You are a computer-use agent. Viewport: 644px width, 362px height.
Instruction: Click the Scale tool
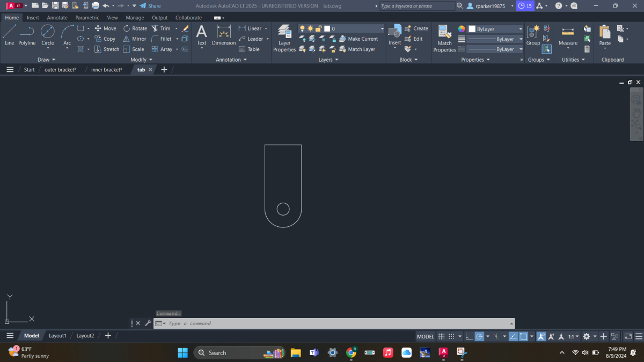click(x=134, y=49)
